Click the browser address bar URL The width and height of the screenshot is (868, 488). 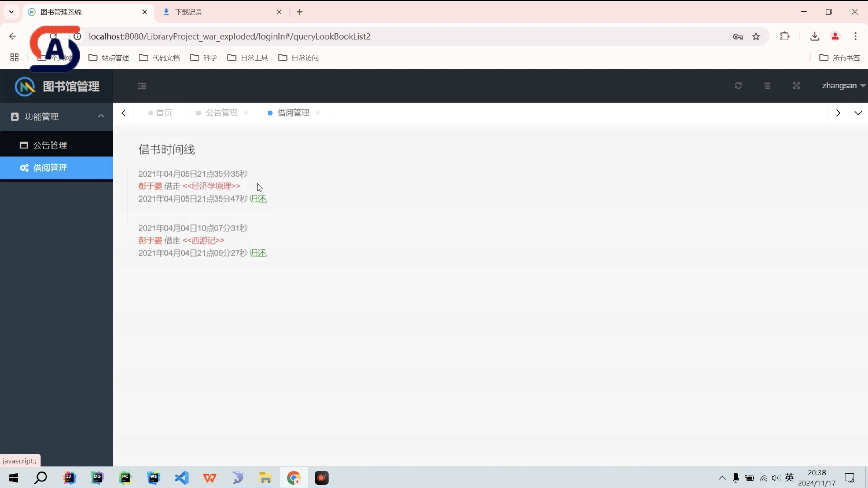pyautogui.click(x=229, y=36)
